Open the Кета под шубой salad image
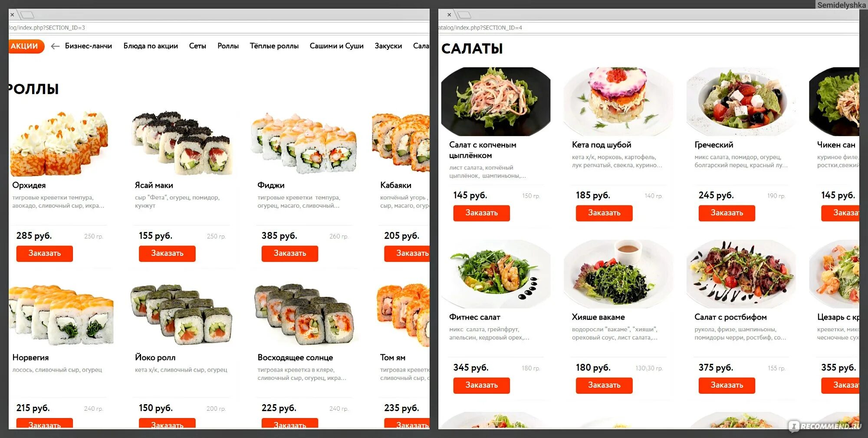The image size is (868, 438). point(618,101)
